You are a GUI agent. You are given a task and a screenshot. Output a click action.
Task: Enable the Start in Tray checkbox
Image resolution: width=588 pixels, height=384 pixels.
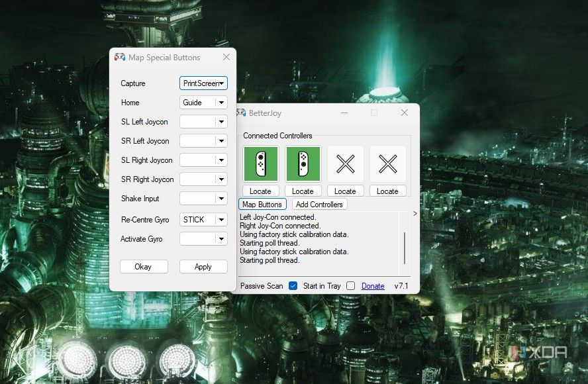tap(350, 286)
